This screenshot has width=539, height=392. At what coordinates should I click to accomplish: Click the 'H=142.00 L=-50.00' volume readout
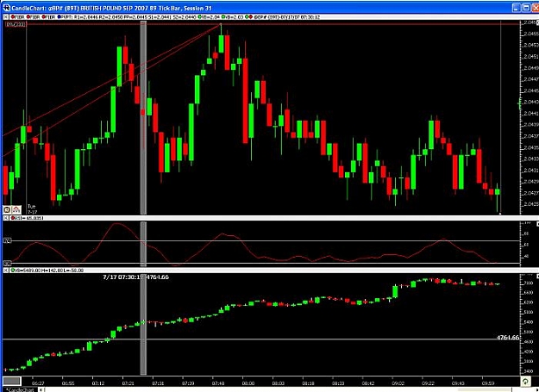click(61, 271)
